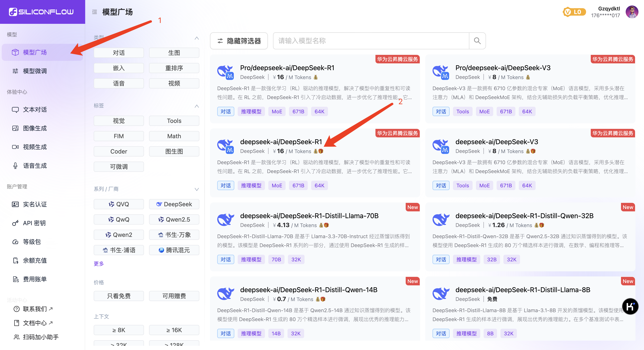
Task: Focus the model name search field
Action: click(x=371, y=41)
